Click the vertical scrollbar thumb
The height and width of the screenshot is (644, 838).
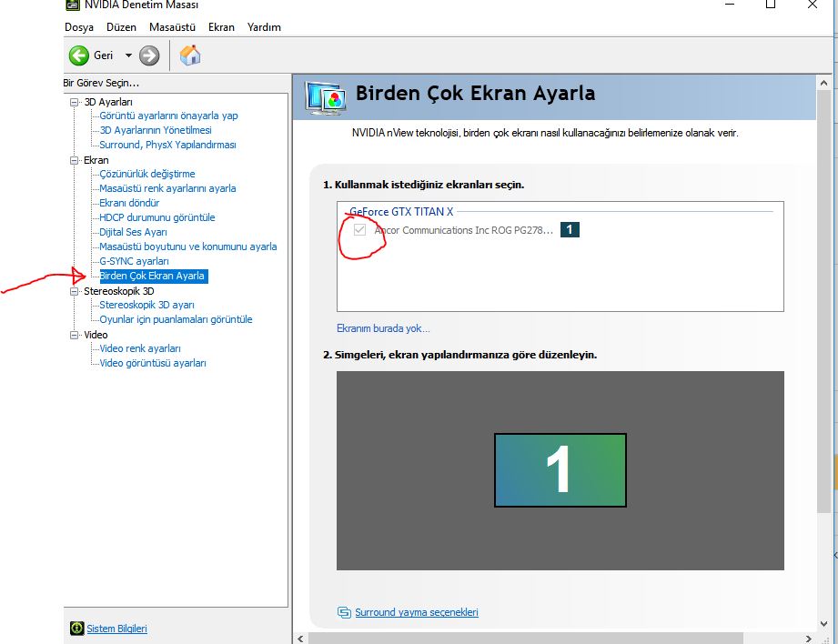pyautogui.click(x=823, y=301)
